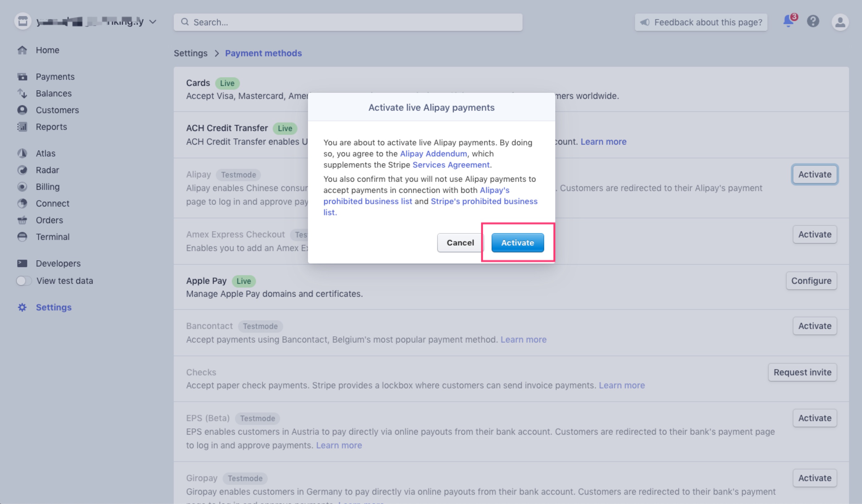862x504 pixels.
Task: Click the Customers person icon
Action: click(x=22, y=110)
